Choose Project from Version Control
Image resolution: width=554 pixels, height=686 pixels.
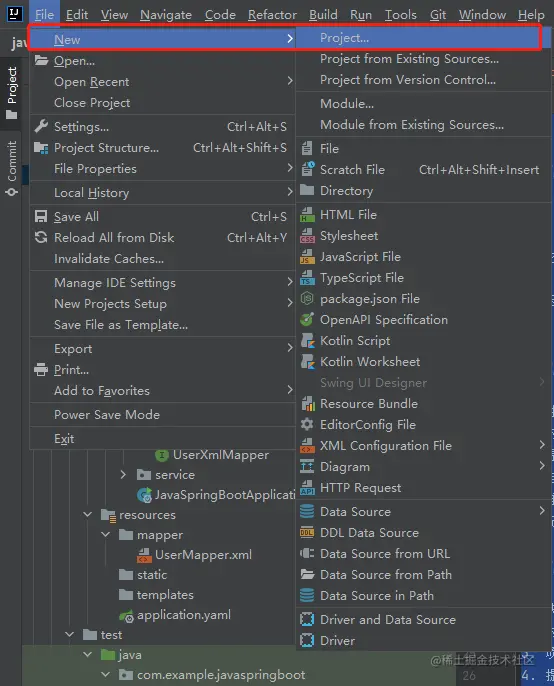pyautogui.click(x=408, y=80)
